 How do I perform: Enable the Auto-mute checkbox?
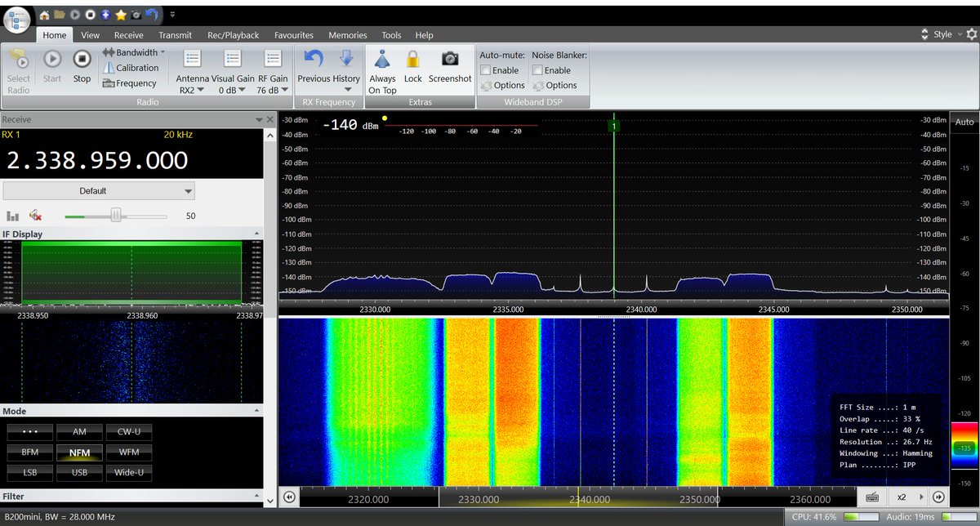coord(485,70)
